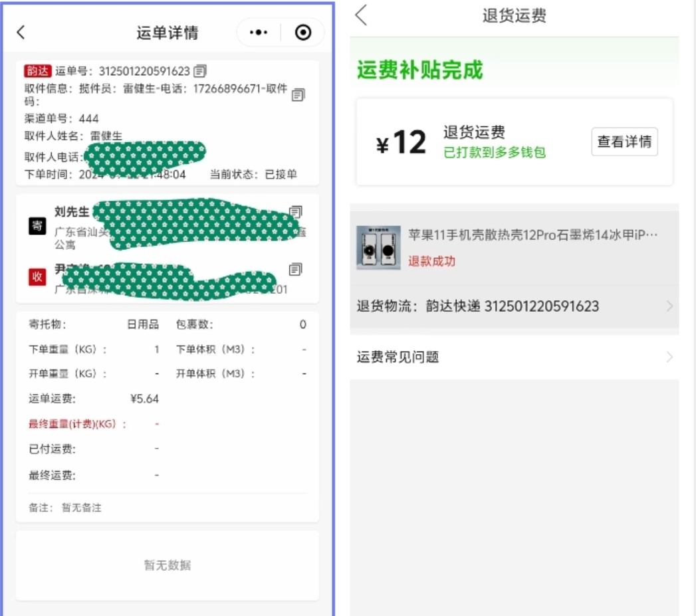Screen dimensions: 696x616
Task: Copy the receiver address info
Action: pyautogui.click(x=295, y=269)
